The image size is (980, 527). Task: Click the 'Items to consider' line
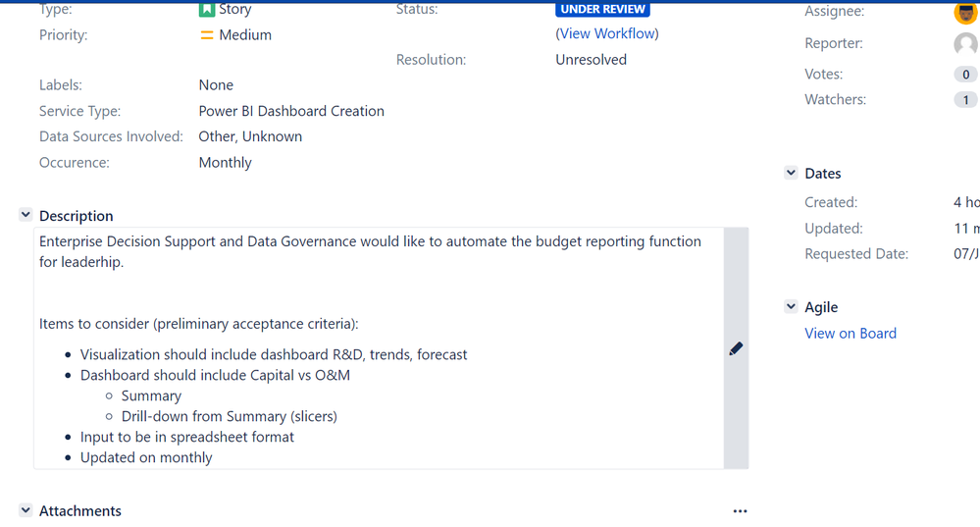(x=199, y=324)
